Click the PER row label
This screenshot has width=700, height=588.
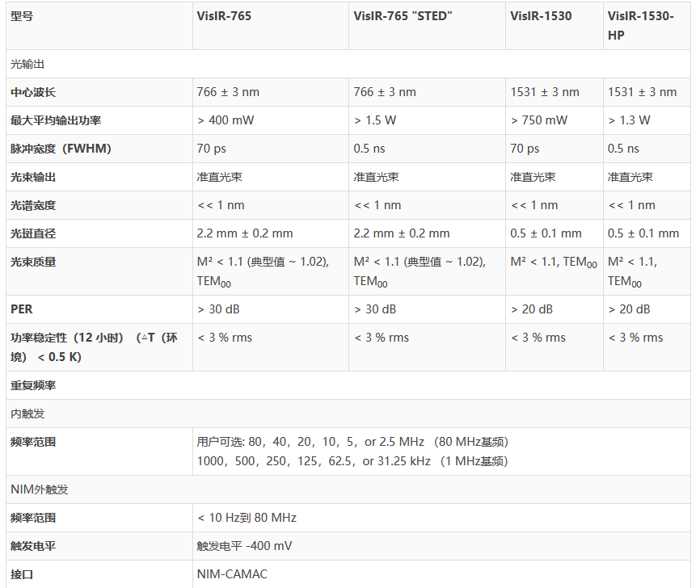pyautogui.click(x=22, y=309)
